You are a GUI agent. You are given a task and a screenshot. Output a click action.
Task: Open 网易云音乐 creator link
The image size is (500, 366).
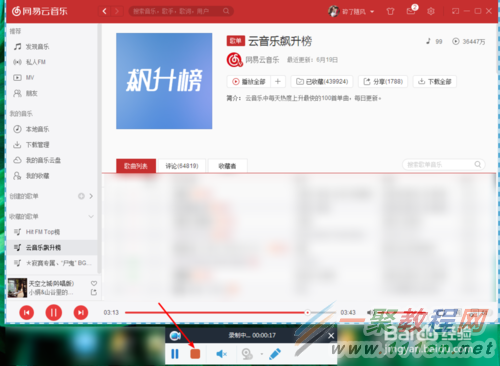click(262, 60)
